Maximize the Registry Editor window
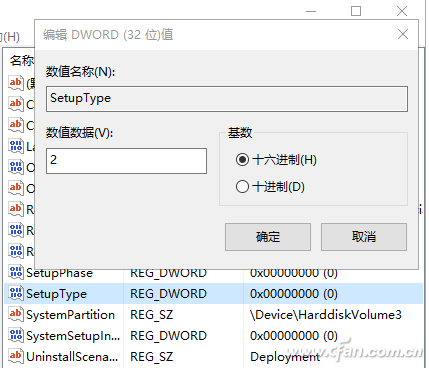Viewport: 429px width, 368px height. (x=356, y=11)
